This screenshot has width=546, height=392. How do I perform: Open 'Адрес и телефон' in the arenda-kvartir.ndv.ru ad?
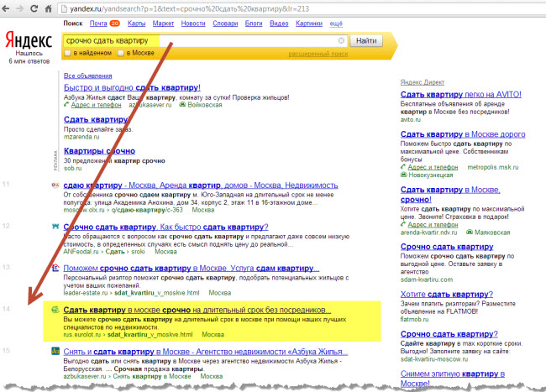pos(433,224)
